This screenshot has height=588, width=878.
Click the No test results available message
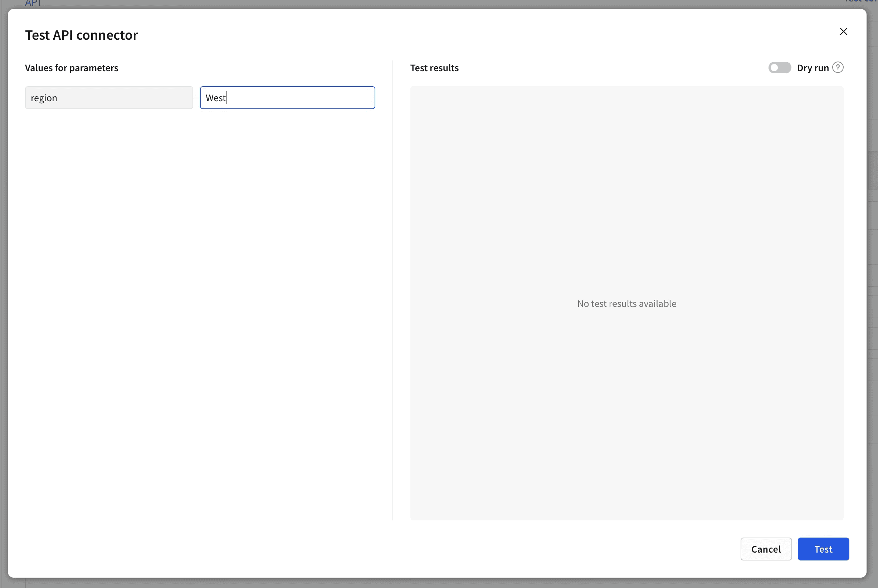coord(626,303)
